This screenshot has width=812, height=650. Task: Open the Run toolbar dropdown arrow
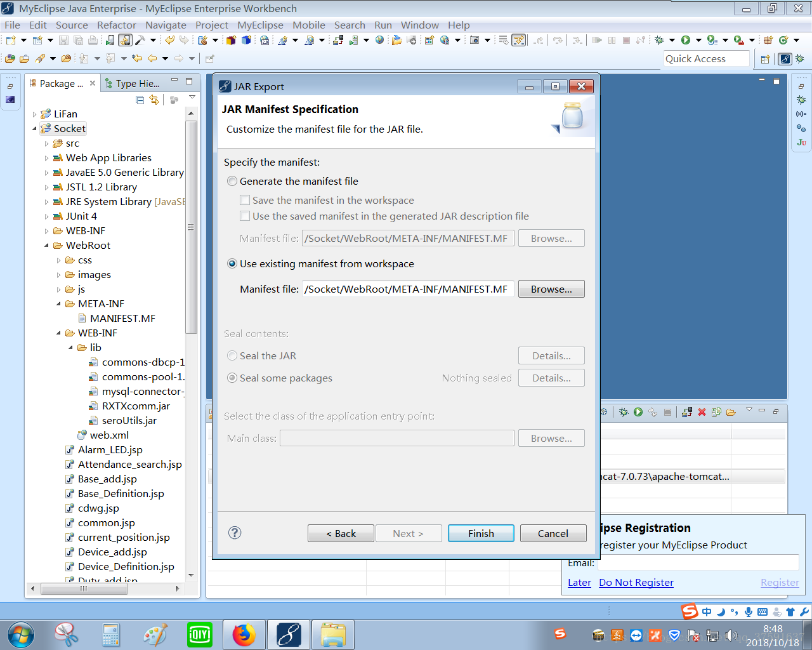pos(698,40)
